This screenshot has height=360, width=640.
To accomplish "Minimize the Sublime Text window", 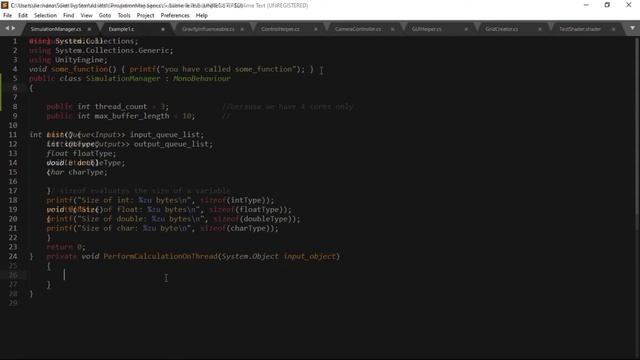I will coord(586,5).
